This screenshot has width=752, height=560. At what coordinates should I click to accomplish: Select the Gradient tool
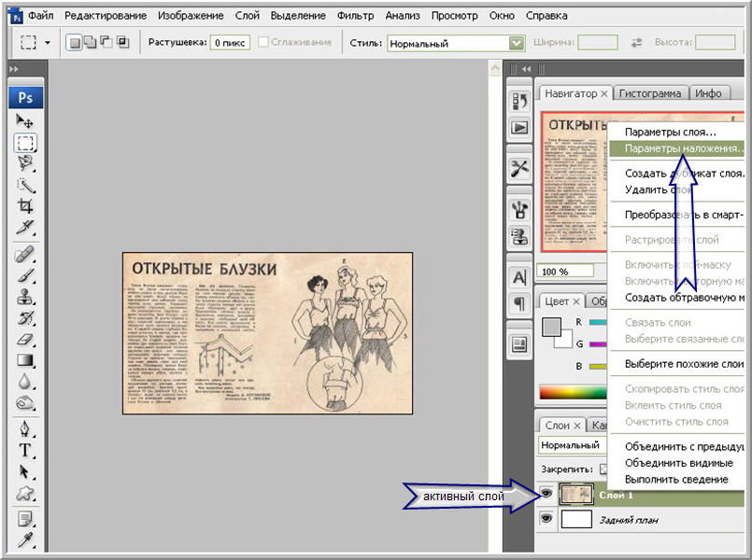tap(25, 359)
